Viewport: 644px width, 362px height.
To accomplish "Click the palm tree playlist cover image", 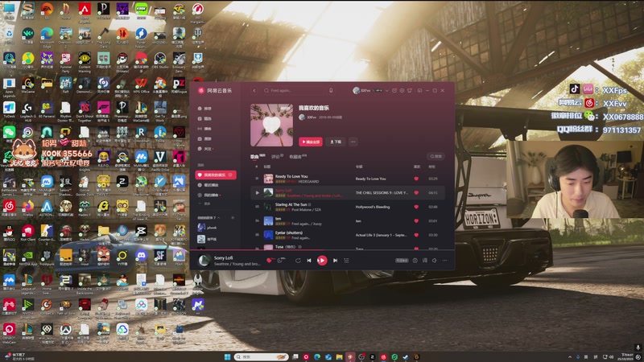I will click(x=271, y=125).
